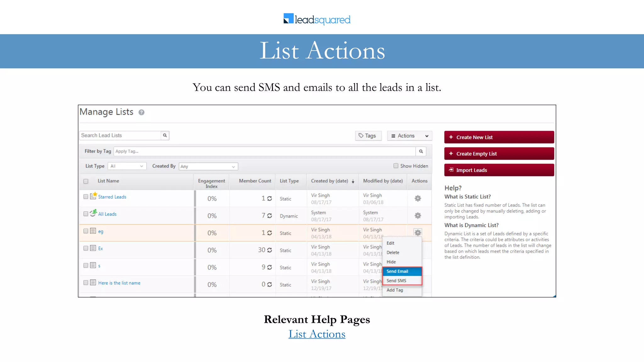
Task: Open the List Type dropdown
Action: coord(127,166)
